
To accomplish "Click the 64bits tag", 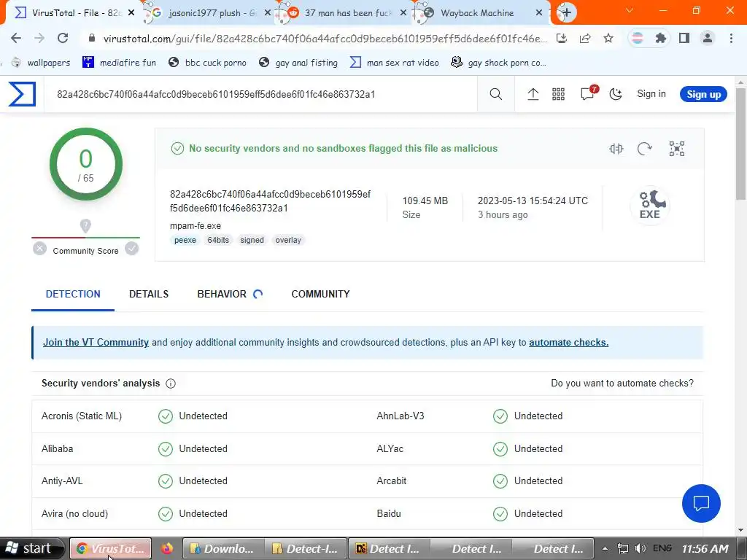I will pos(218,240).
